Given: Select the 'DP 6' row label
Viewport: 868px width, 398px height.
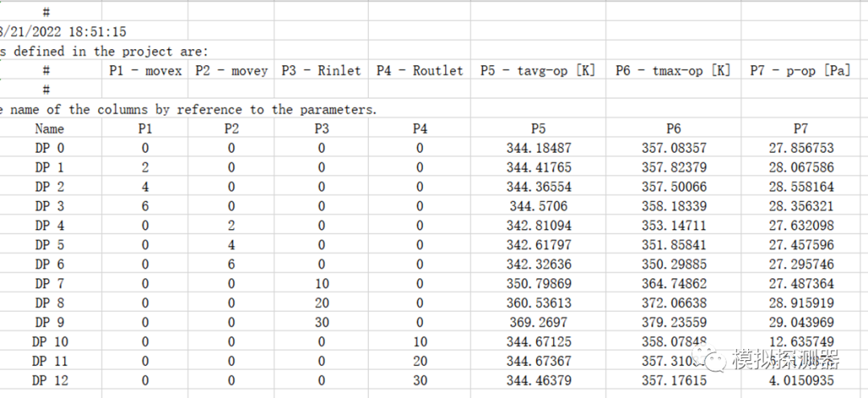Looking at the screenshot, I should 50,264.
